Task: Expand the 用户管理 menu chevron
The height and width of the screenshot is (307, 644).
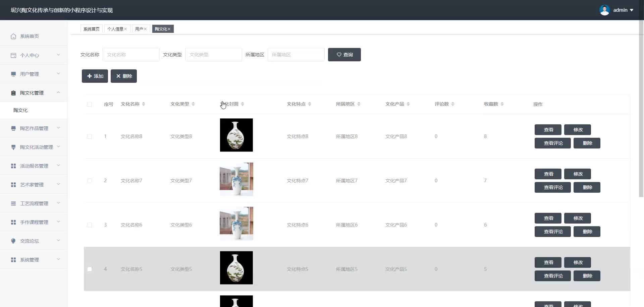Action: (x=58, y=73)
